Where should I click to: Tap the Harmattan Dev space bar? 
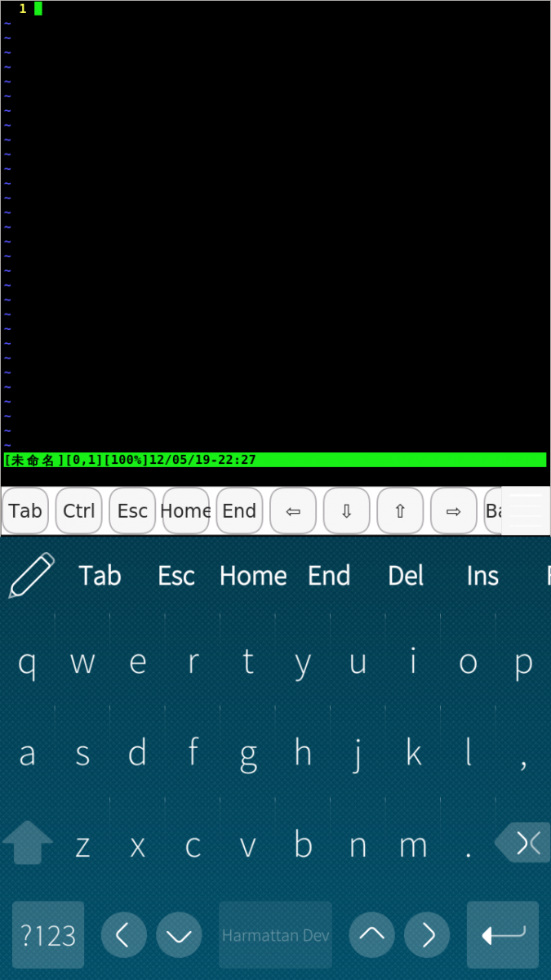pyautogui.click(x=276, y=935)
